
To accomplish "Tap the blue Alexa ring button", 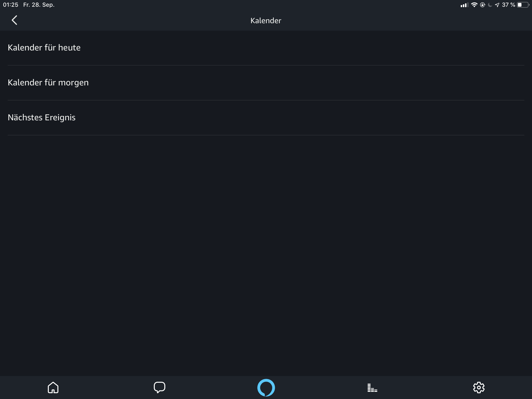I will click(x=266, y=388).
